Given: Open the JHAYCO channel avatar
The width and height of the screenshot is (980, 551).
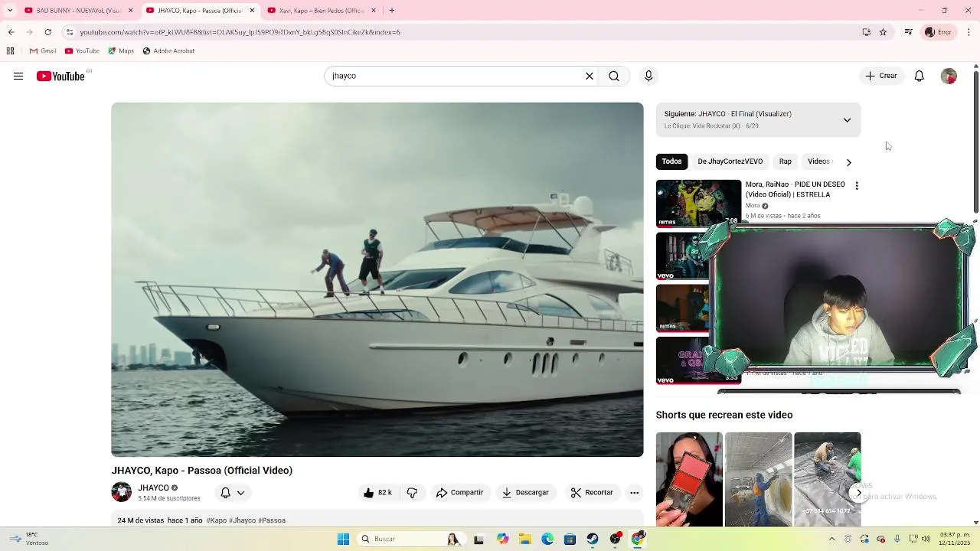Looking at the screenshot, I should [121, 492].
